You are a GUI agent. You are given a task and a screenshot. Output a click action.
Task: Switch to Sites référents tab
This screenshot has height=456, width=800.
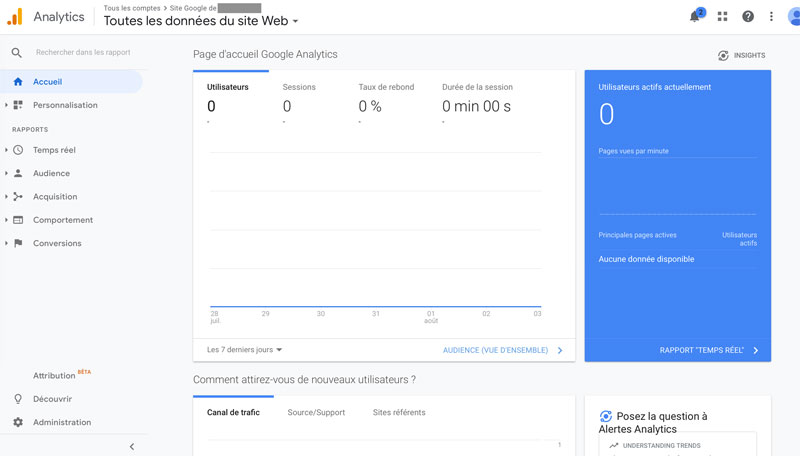[399, 412]
